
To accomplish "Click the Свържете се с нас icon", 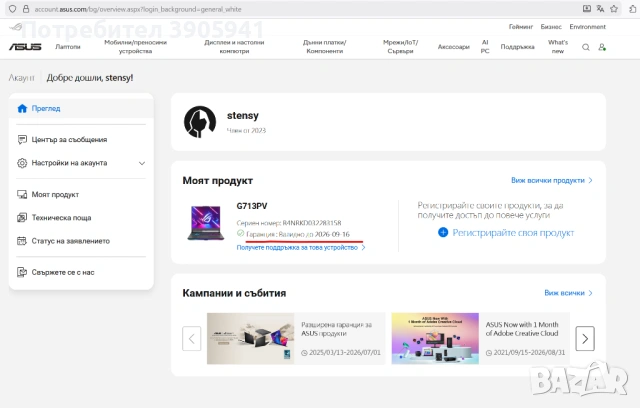I will click(23, 272).
